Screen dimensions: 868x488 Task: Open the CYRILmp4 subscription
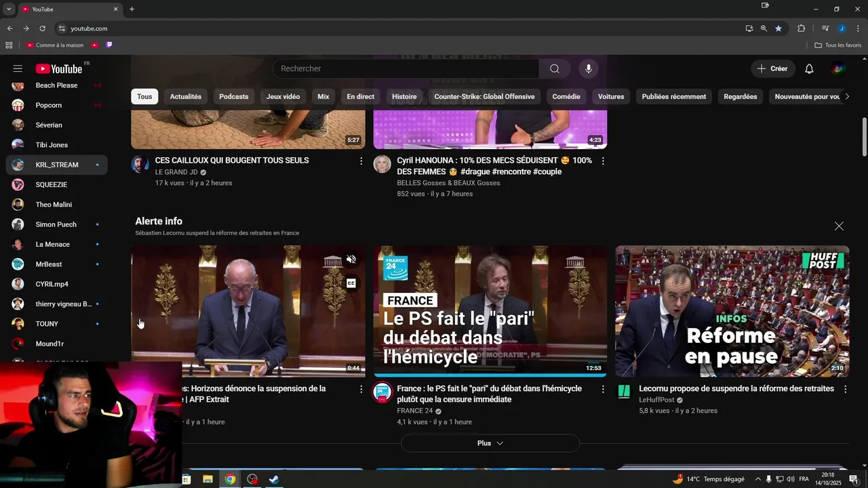(56, 284)
